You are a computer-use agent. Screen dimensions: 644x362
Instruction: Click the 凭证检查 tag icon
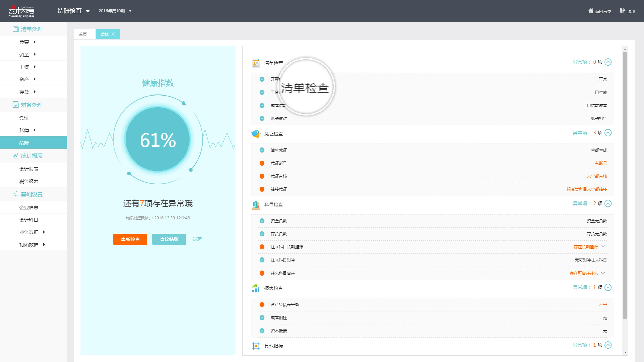[256, 134]
